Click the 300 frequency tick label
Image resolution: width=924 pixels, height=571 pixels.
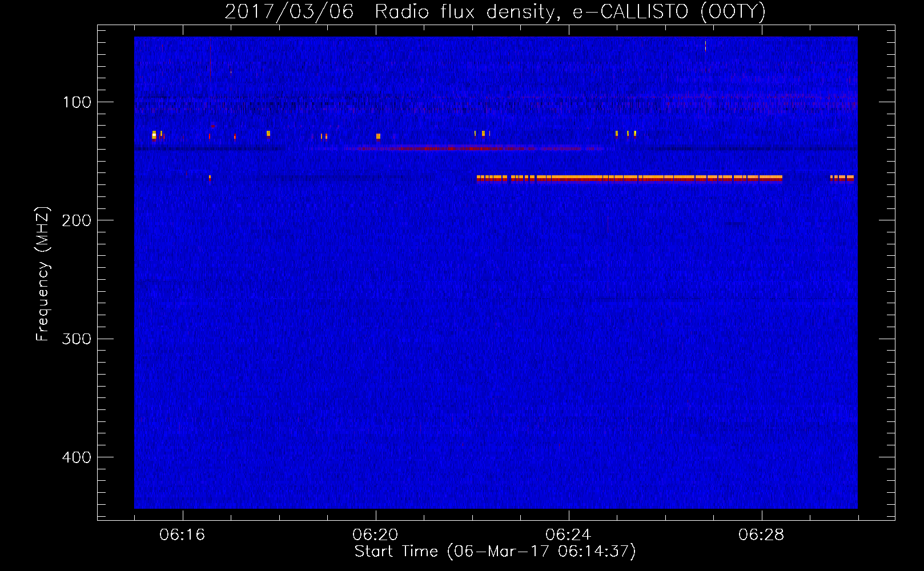(x=77, y=339)
